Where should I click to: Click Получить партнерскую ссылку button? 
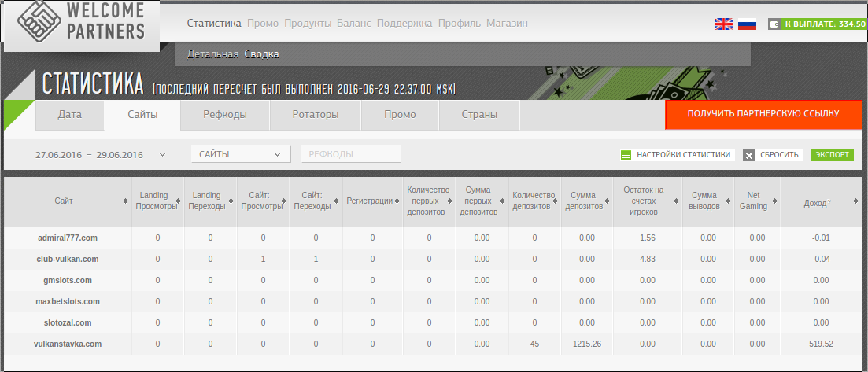pos(763,115)
